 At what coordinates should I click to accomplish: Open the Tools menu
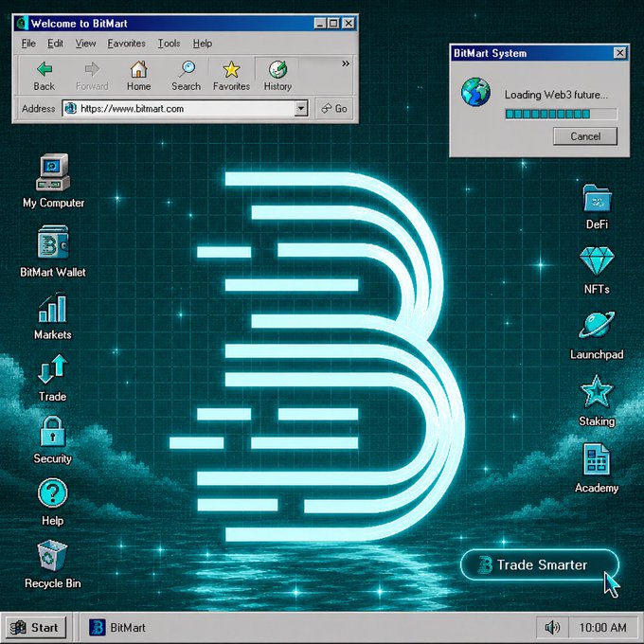click(169, 44)
